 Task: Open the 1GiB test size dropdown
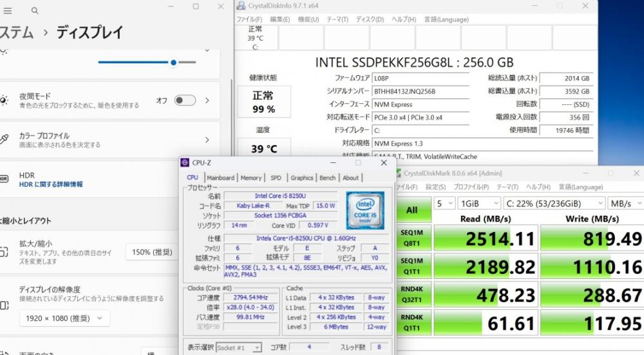[479, 203]
